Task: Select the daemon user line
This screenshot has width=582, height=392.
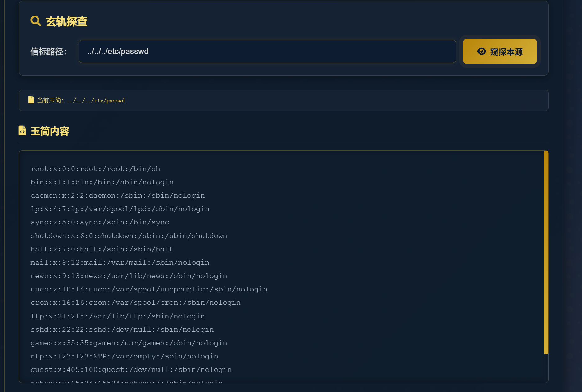Action: click(118, 196)
